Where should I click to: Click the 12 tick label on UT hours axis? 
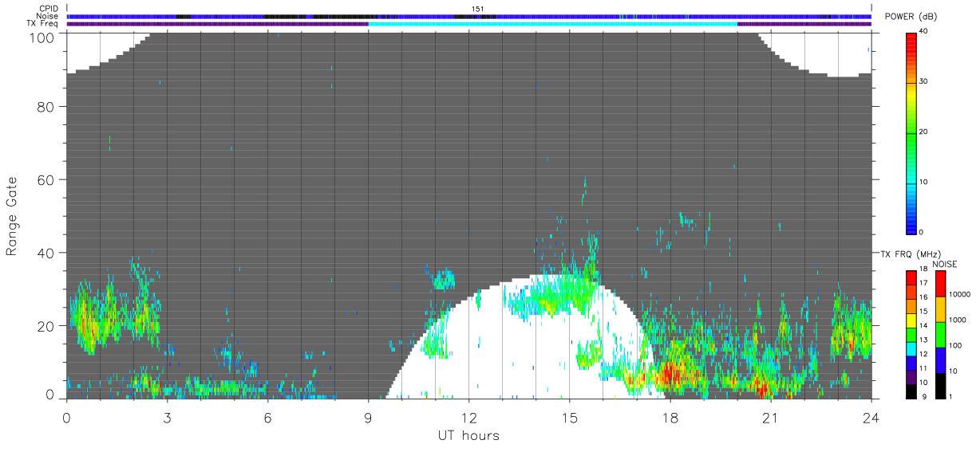468,418
